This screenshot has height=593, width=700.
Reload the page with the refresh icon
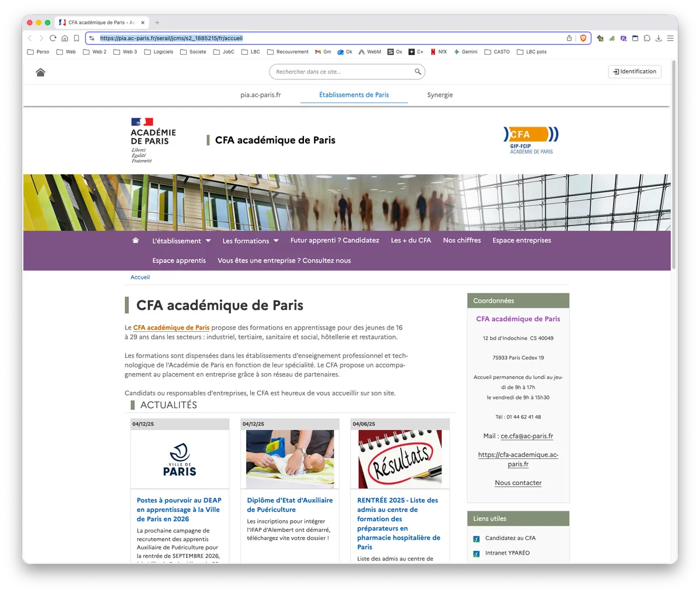pos(52,38)
